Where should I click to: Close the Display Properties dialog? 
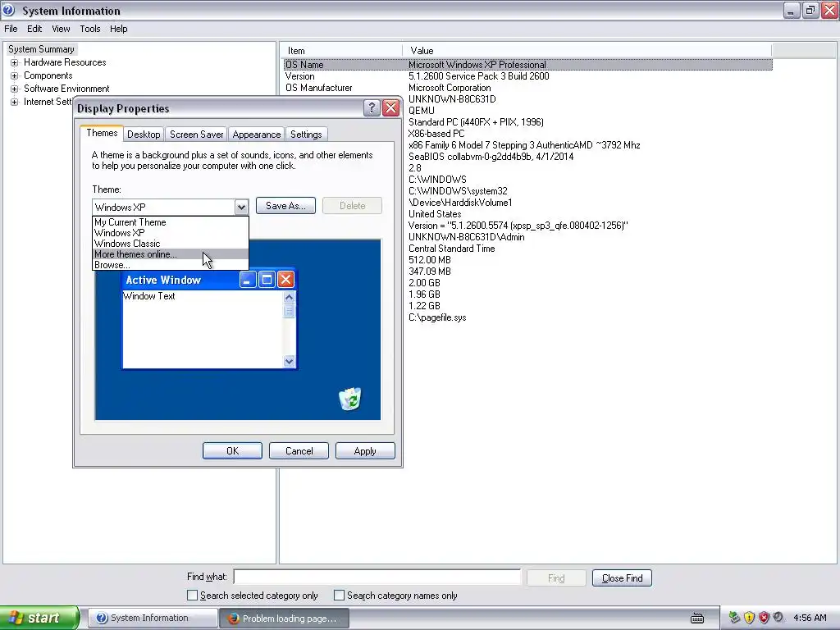click(x=391, y=108)
